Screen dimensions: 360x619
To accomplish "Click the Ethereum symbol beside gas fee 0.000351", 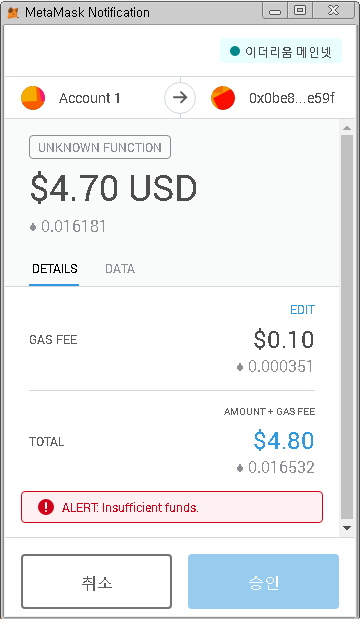I will coord(240,367).
